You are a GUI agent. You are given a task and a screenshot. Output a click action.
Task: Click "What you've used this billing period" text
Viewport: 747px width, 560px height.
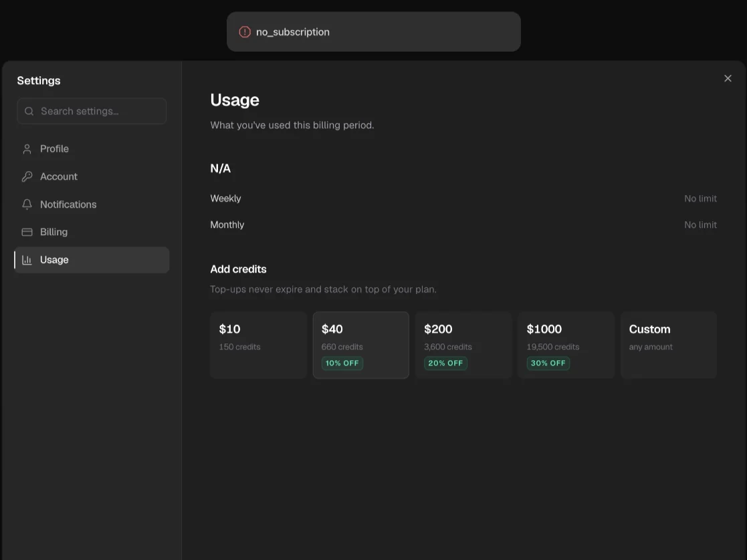292,125
